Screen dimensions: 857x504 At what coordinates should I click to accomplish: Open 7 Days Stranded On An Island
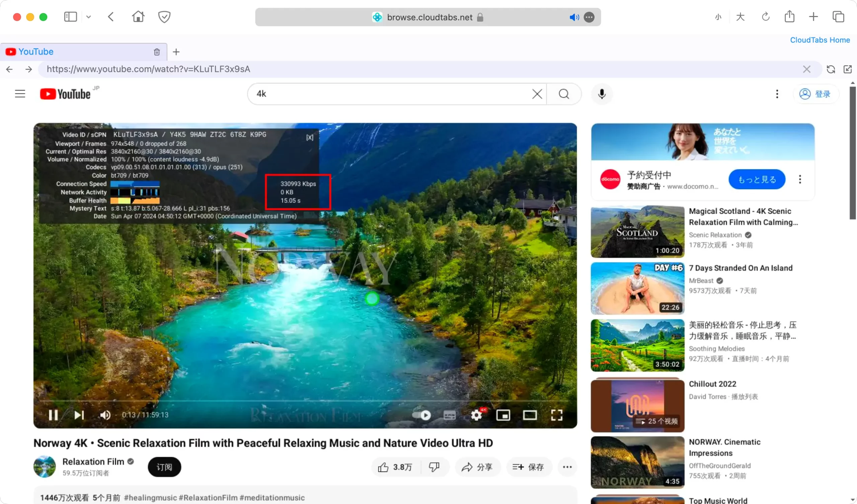tap(741, 268)
